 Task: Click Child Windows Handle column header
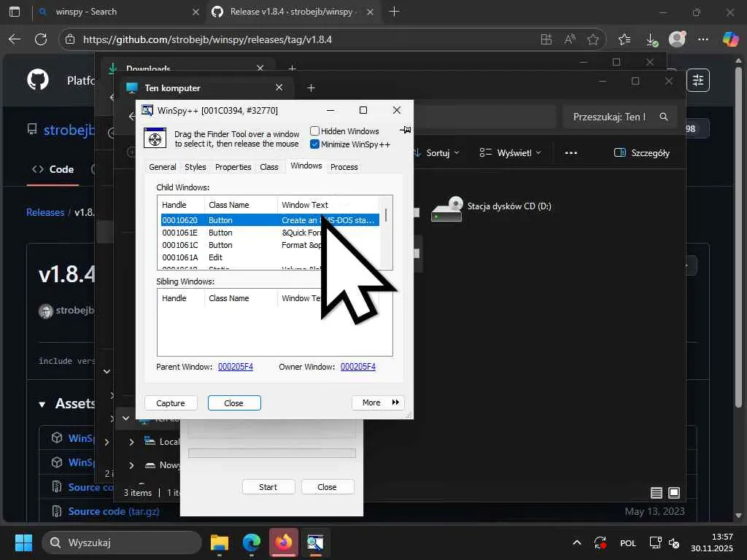(x=181, y=205)
